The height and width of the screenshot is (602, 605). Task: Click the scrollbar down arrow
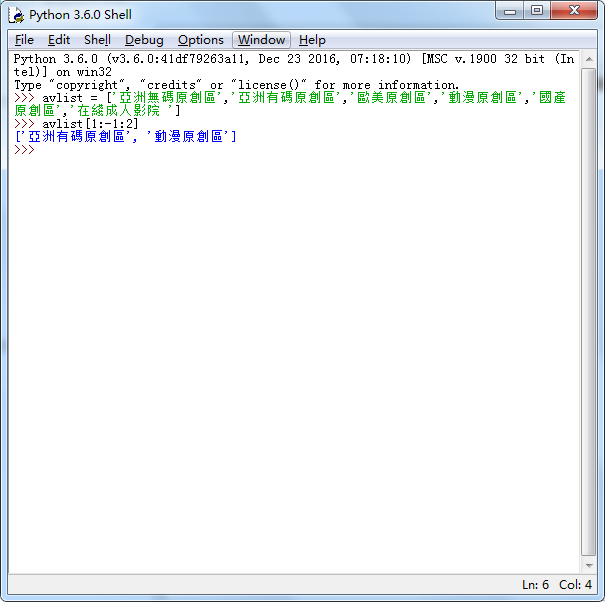pyautogui.click(x=589, y=566)
